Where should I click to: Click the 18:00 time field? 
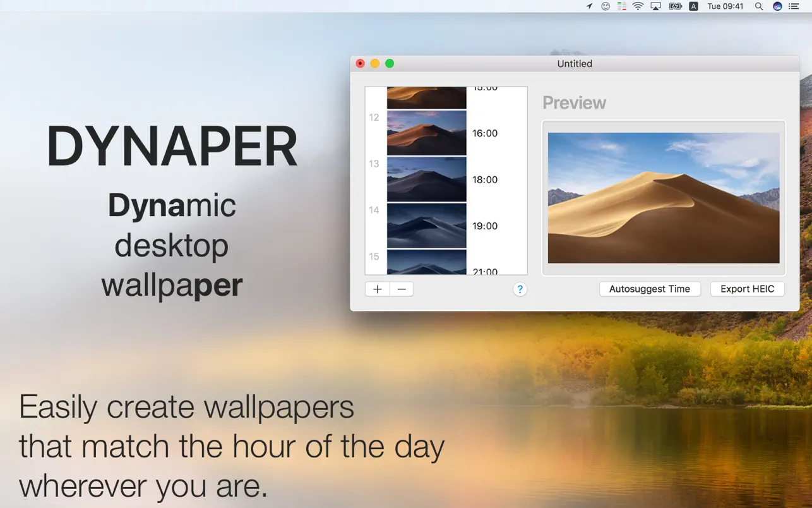coord(485,179)
